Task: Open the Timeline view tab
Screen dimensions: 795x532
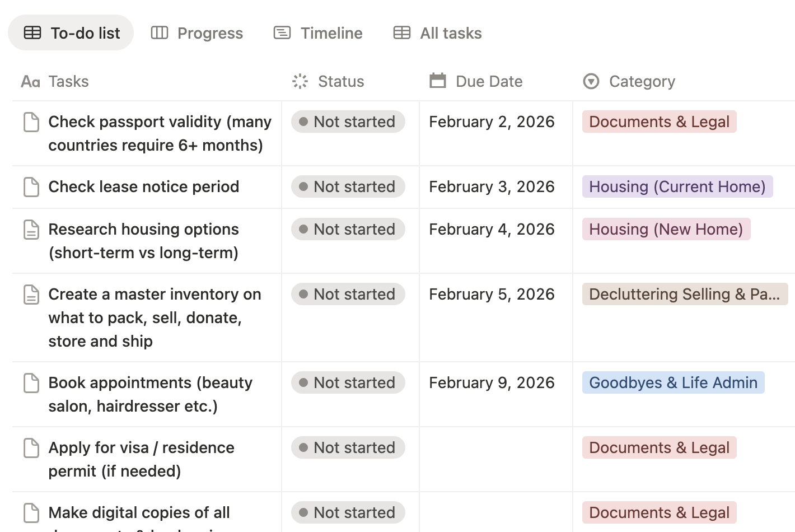Action: click(318, 33)
